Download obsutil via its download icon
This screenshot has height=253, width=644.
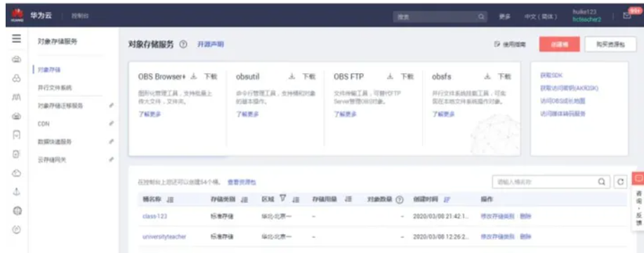coord(292,77)
